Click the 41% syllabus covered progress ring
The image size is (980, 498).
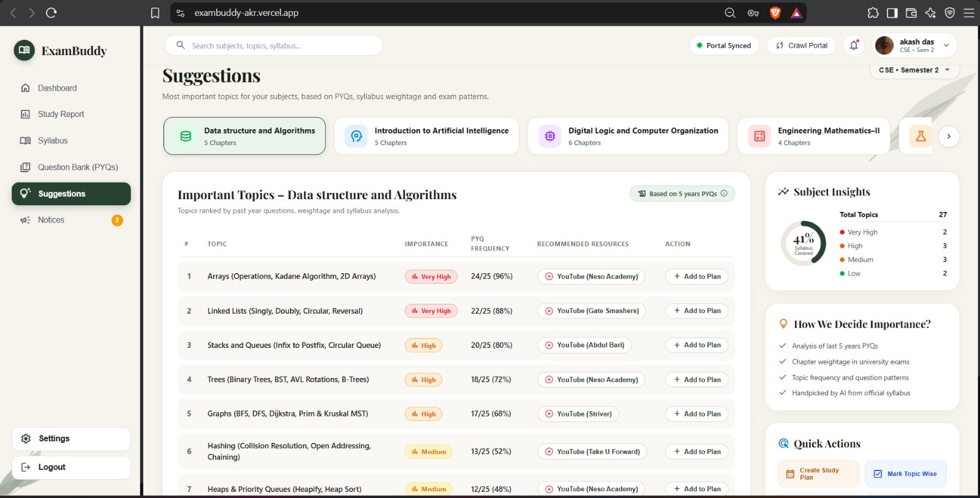click(804, 243)
